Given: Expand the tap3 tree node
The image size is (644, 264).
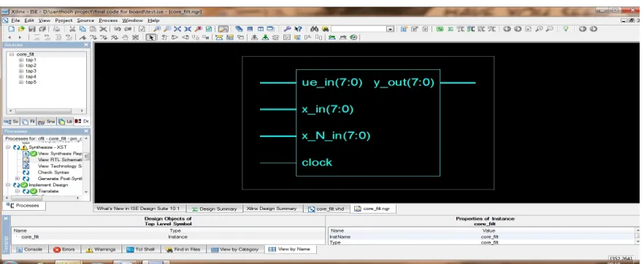Looking at the screenshot, I should 21,71.
